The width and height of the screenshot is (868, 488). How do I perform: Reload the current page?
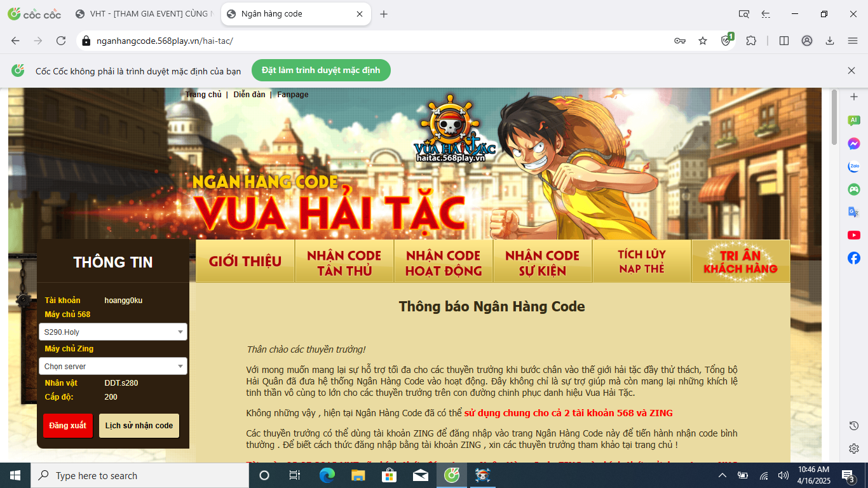(x=61, y=41)
